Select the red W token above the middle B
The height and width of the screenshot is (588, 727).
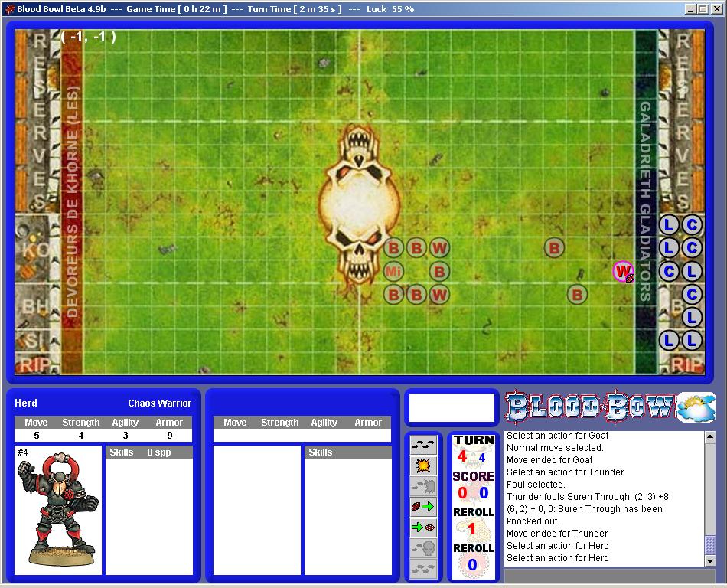[x=439, y=248]
